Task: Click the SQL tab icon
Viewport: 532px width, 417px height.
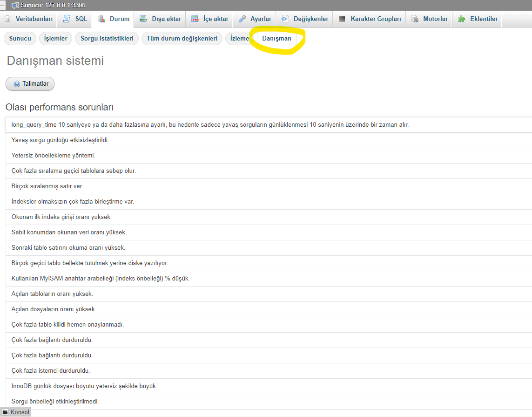Action: click(x=67, y=19)
